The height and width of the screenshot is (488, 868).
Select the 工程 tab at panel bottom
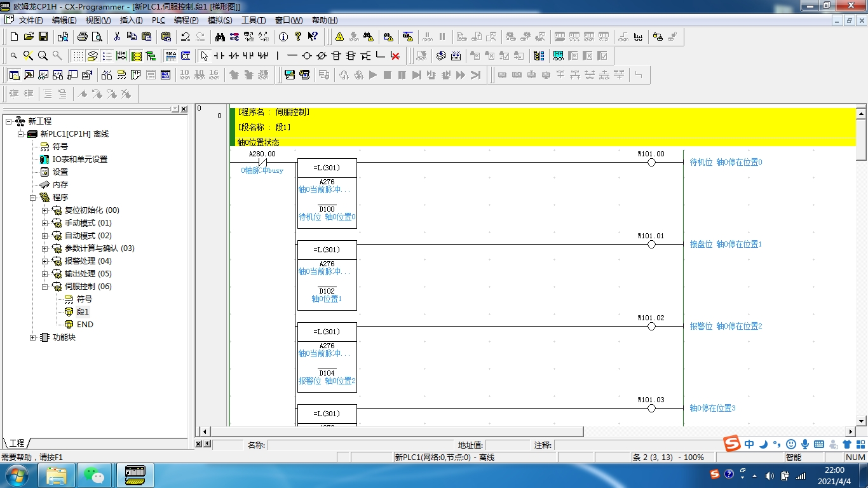pyautogui.click(x=17, y=443)
